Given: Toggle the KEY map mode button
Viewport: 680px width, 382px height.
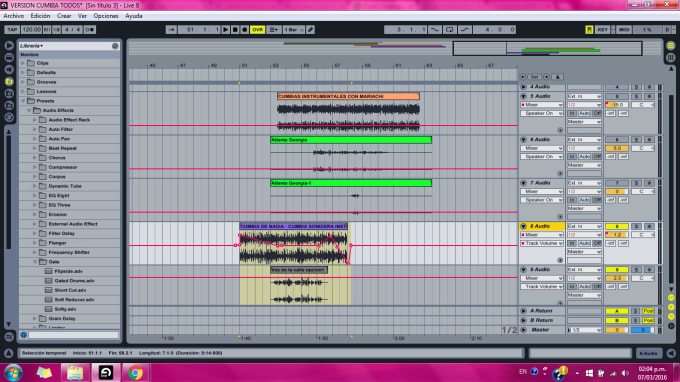Looking at the screenshot, I should click(x=603, y=29).
